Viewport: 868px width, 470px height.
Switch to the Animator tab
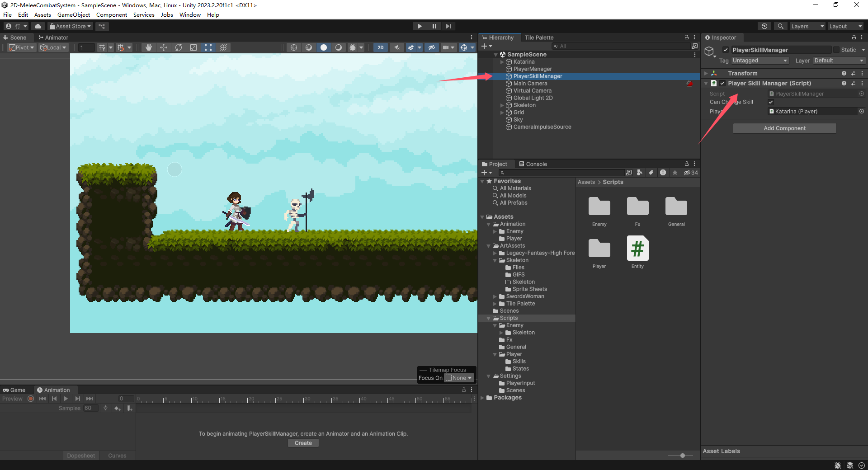[53, 38]
